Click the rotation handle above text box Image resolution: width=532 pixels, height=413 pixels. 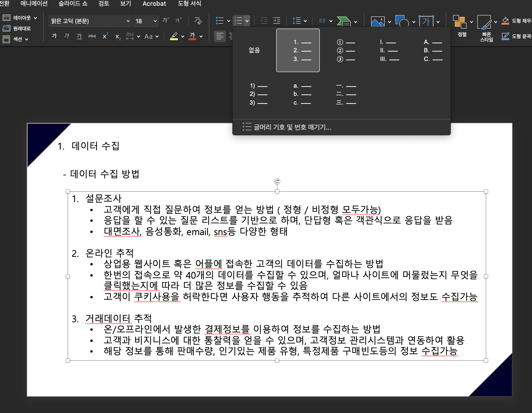click(x=277, y=181)
